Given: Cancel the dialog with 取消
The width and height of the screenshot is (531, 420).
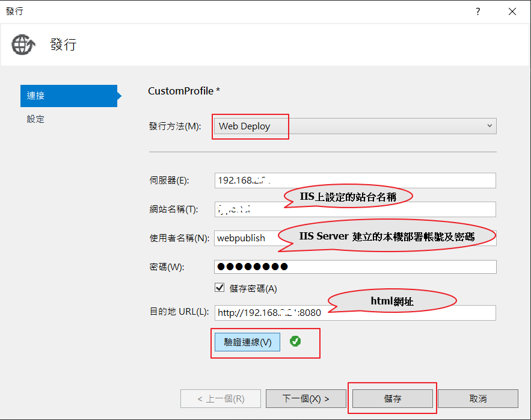Looking at the screenshot, I should (x=477, y=398).
